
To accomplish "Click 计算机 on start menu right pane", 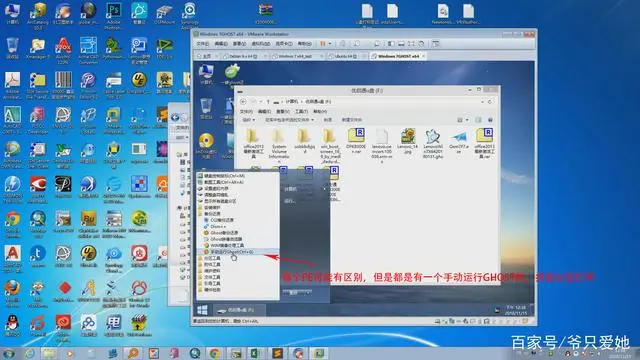I will 291,189.
